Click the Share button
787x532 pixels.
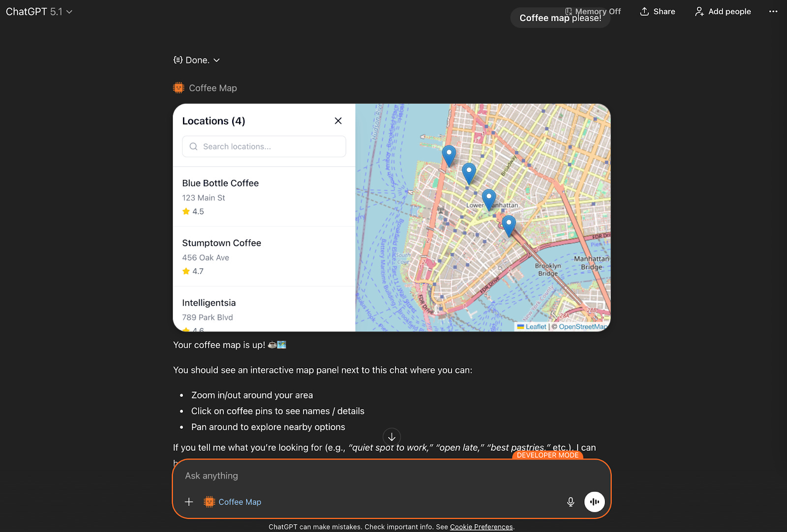658,11
